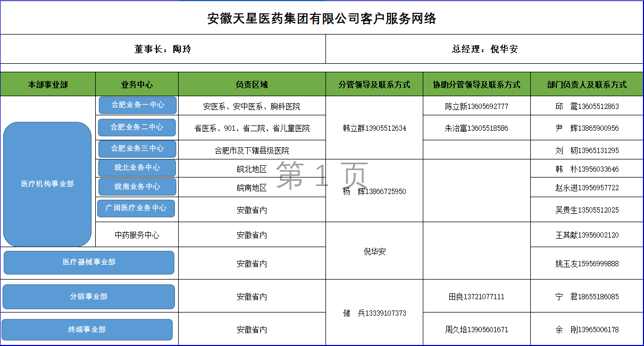Select the 皖北业务中心 button
Screen dimensions: 644x346
pos(137,168)
